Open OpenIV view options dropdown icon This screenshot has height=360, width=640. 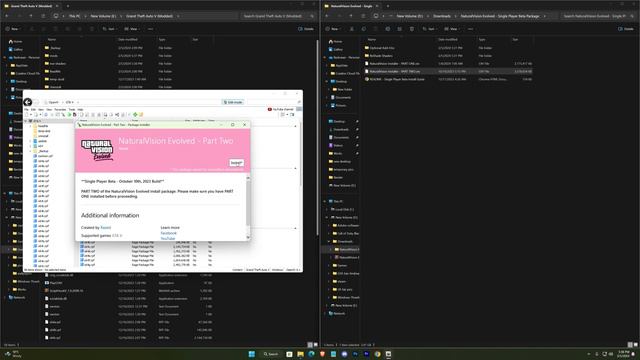tap(284, 115)
